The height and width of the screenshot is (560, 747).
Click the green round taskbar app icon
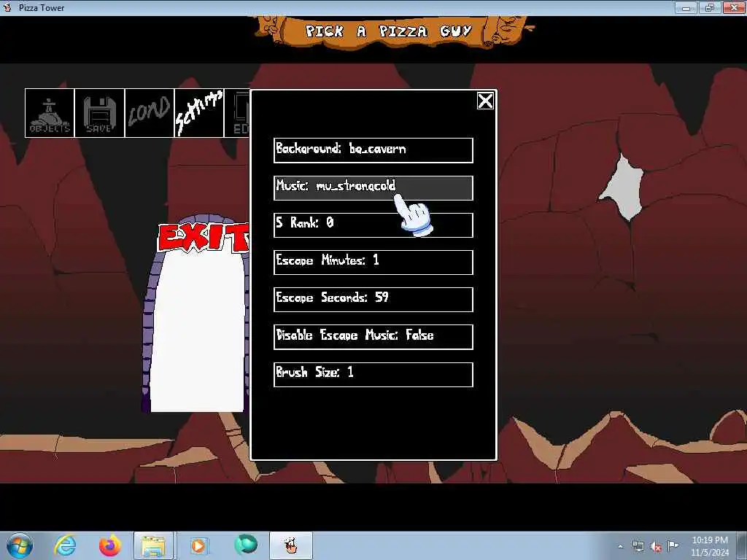[x=246, y=545]
